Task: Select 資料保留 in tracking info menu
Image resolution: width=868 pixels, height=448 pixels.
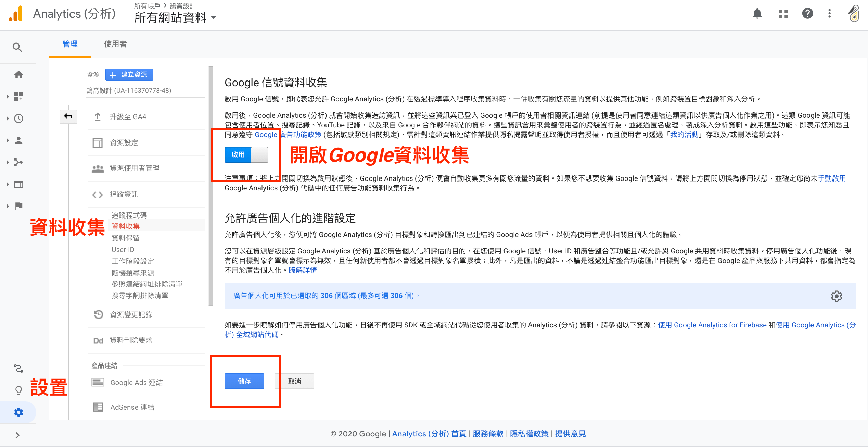Action: tap(126, 238)
